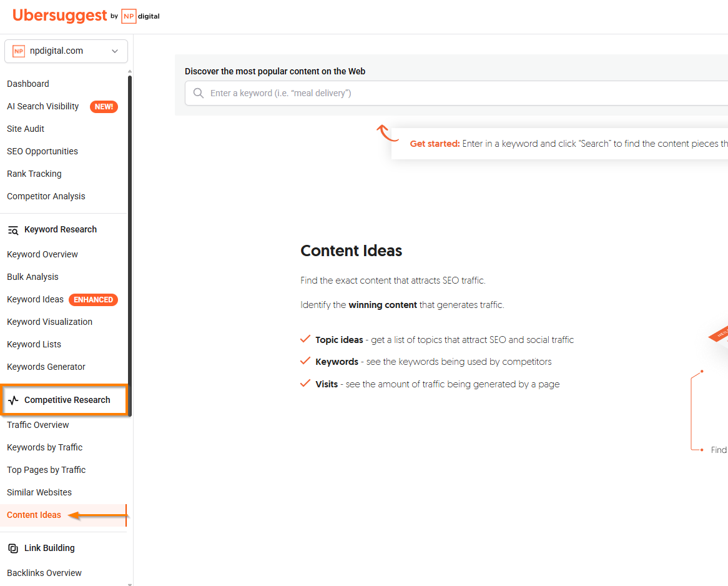Collapse the Competitive Research section
This screenshot has width=728, height=586.
point(67,400)
